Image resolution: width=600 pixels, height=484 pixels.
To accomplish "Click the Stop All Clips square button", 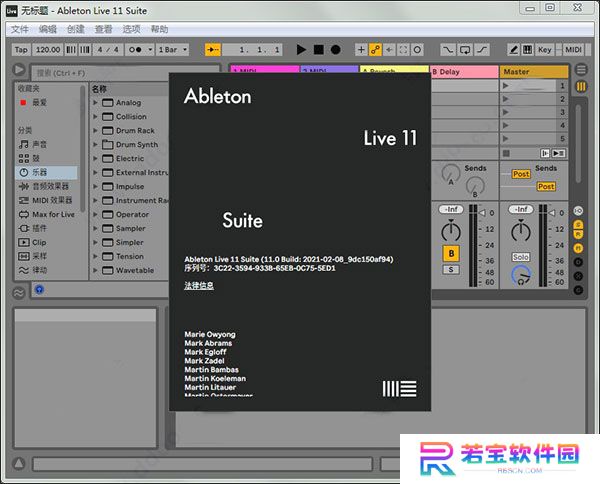I will click(x=506, y=153).
